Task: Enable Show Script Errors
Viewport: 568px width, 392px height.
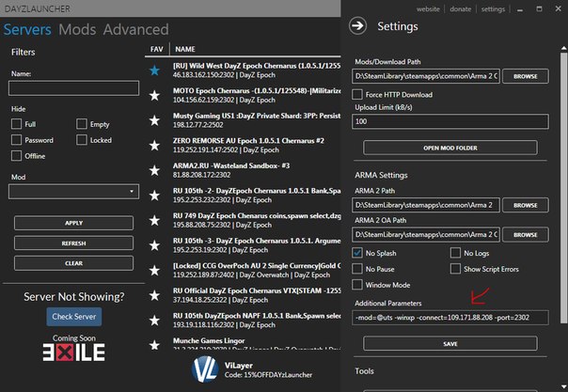Action: [x=455, y=269]
